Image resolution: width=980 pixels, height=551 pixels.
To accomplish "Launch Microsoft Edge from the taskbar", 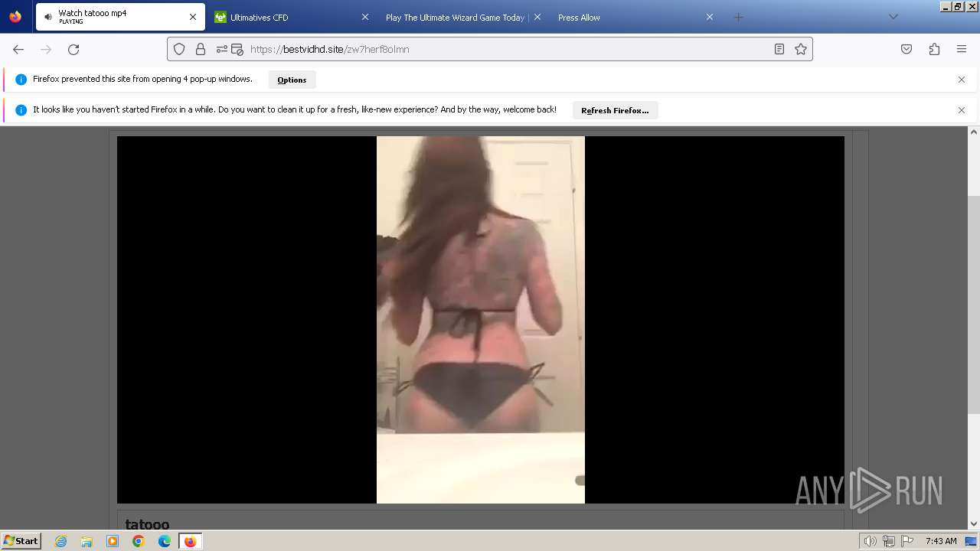I will tap(165, 541).
